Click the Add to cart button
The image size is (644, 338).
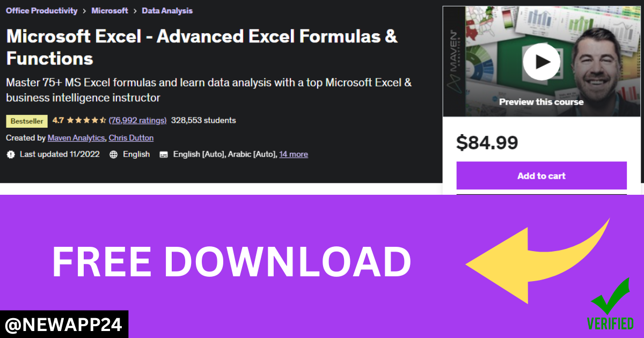click(x=541, y=175)
